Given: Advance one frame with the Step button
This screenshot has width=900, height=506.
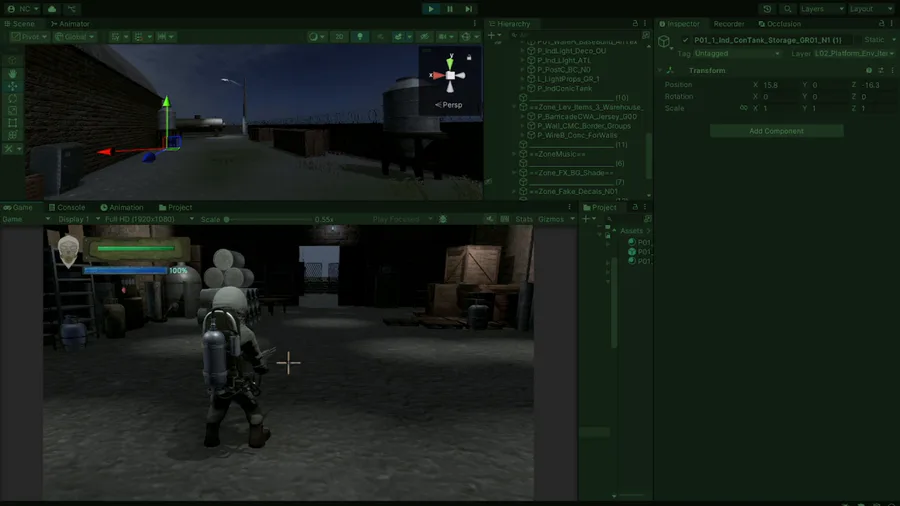Looking at the screenshot, I should point(468,9).
